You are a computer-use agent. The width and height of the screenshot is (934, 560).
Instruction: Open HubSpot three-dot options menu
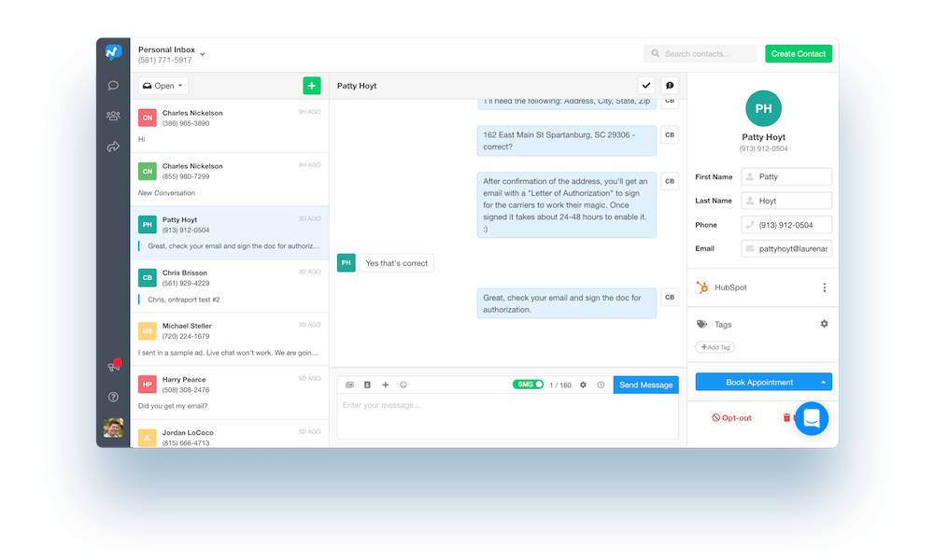825,287
